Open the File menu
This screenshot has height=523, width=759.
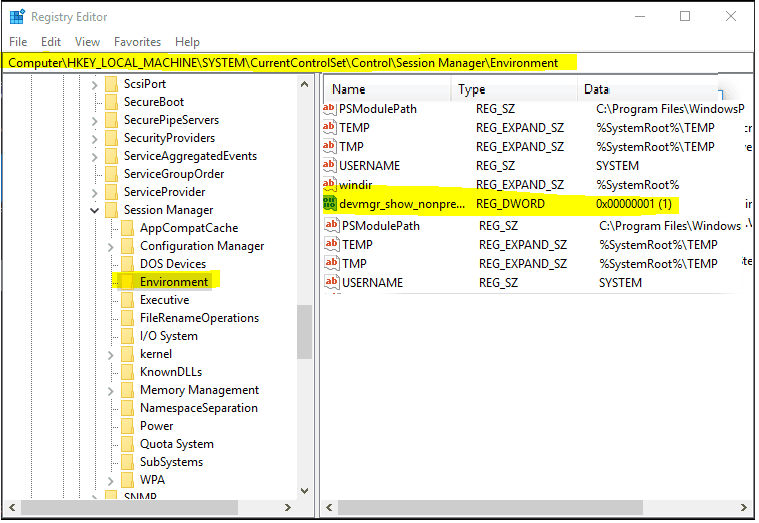click(18, 42)
